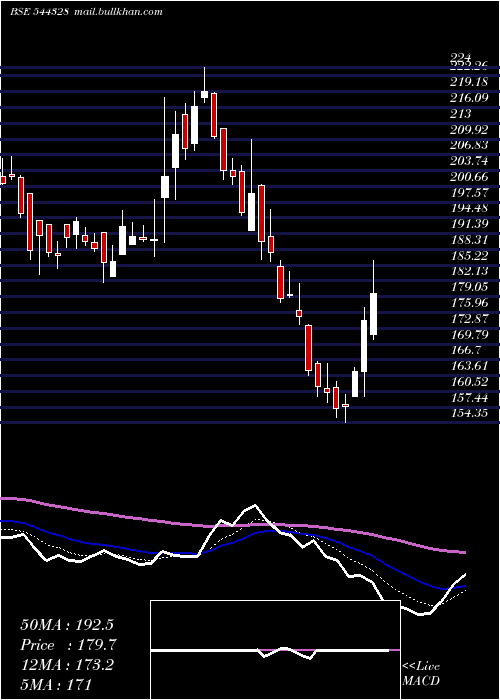Click the Price : 179.7 readout
The width and height of the screenshot is (500, 700).
[x=68, y=645]
